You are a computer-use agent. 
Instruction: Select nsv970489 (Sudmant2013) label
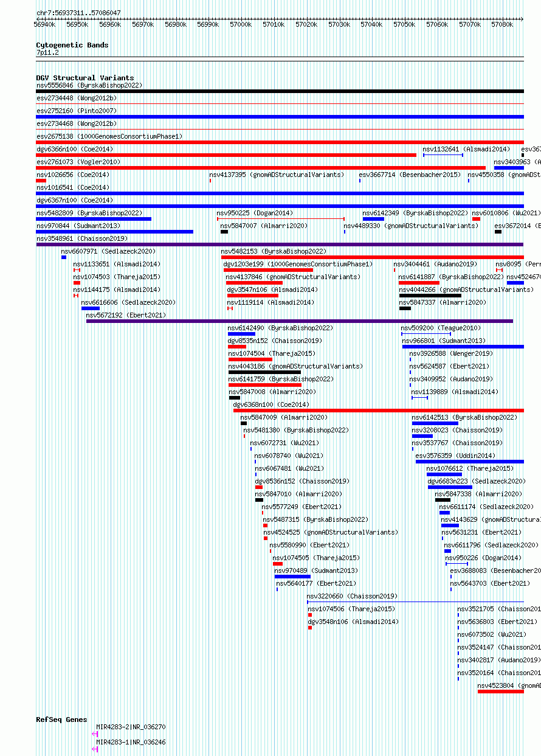pyautogui.click(x=316, y=570)
